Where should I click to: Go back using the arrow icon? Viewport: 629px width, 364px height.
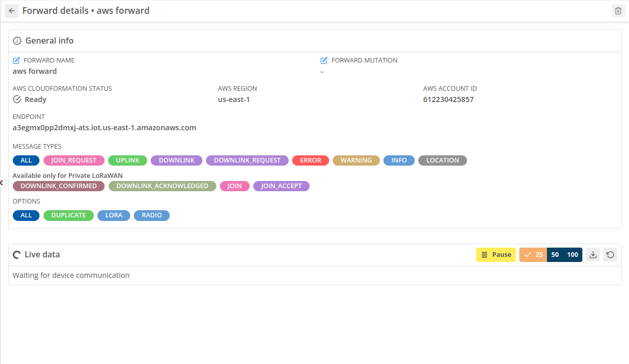point(12,11)
